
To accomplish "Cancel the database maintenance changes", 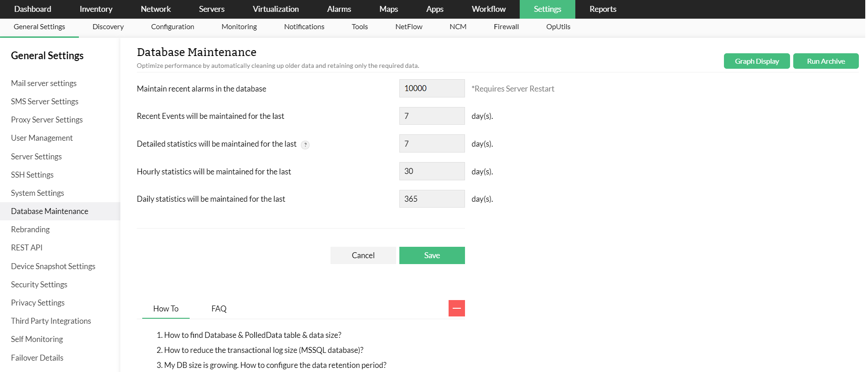I will [x=363, y=255].
